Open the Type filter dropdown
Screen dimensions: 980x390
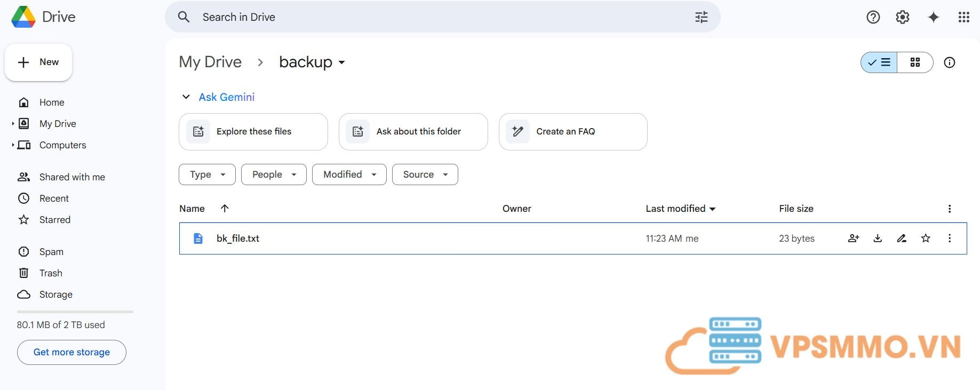point(207,174)
